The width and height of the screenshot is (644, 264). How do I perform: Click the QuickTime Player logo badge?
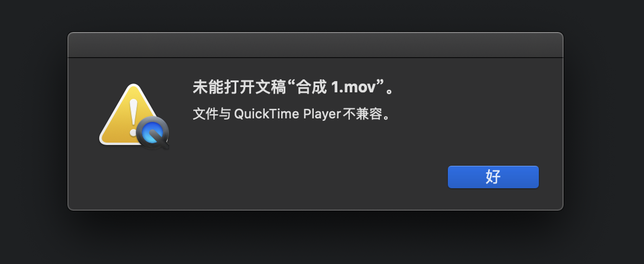153,133
